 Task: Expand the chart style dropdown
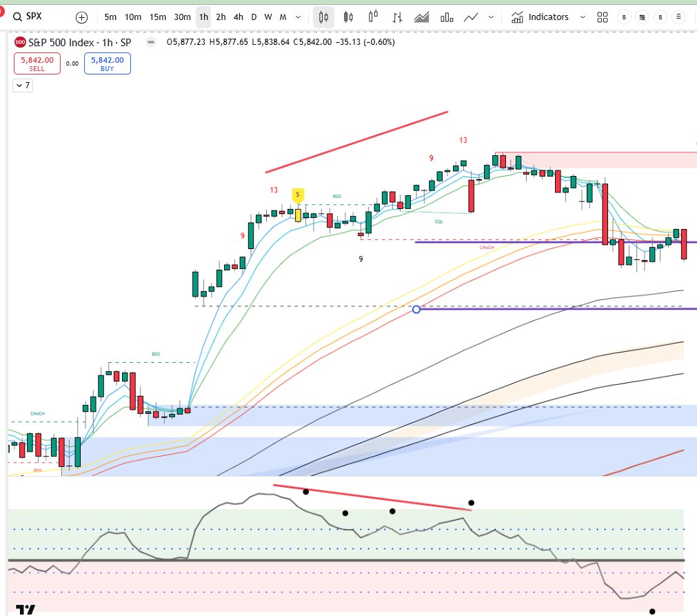tap(491, 17)
